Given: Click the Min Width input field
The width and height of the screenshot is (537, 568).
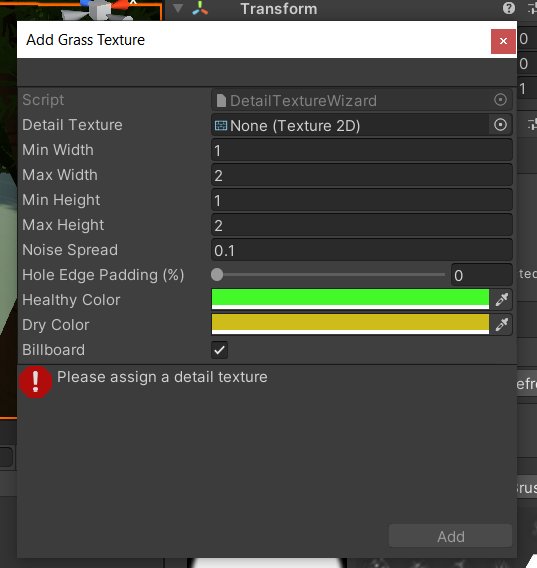Looking at the screenshot, I should [362, 150].
